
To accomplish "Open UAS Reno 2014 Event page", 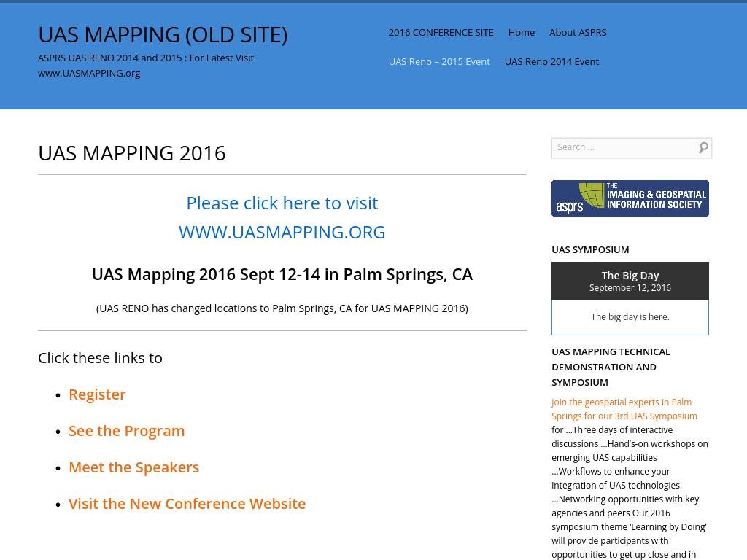I will point(551,61).
